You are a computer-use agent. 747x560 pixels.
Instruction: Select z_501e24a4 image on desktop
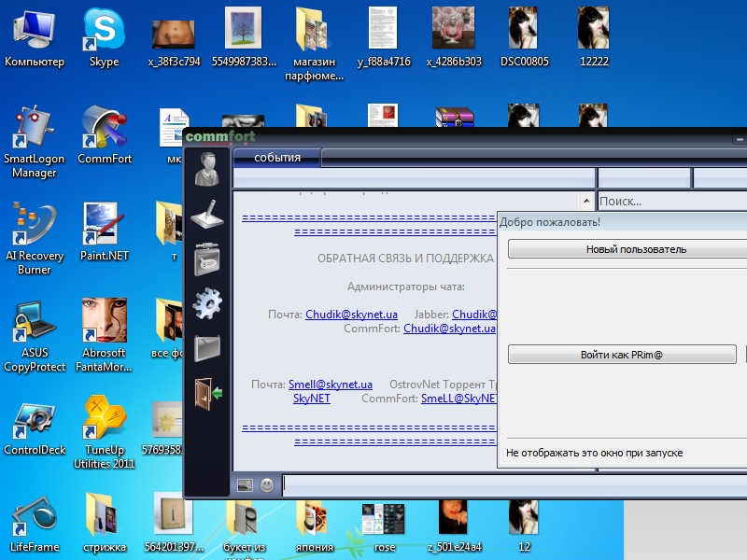(x=454, y=525)
